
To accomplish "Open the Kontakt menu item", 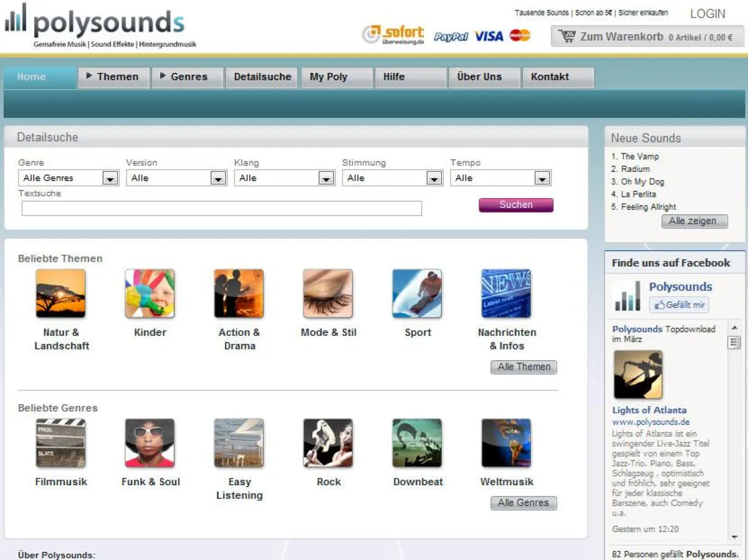I will (x=550, y=77).
